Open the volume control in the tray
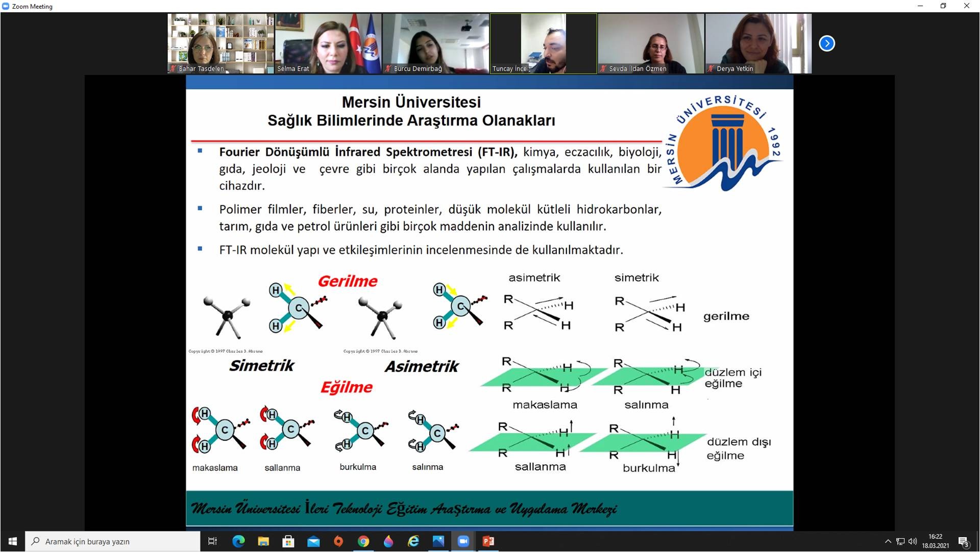The image size is (980, 552). pos(913,541)
